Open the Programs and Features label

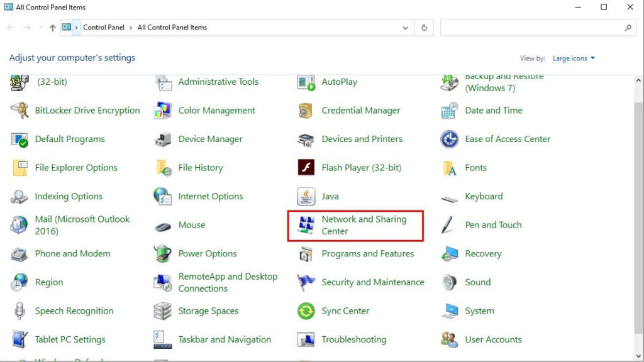click(367, 254)
